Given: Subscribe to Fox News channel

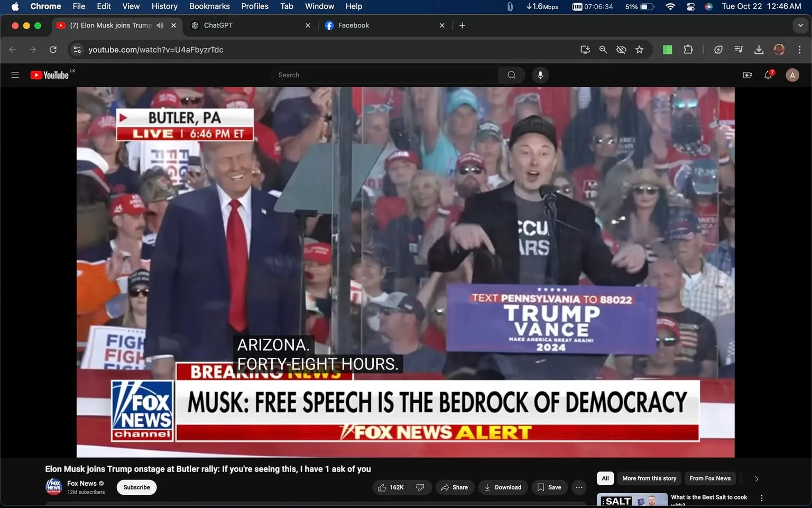Looking at the screenshot, I should point(136,487).
